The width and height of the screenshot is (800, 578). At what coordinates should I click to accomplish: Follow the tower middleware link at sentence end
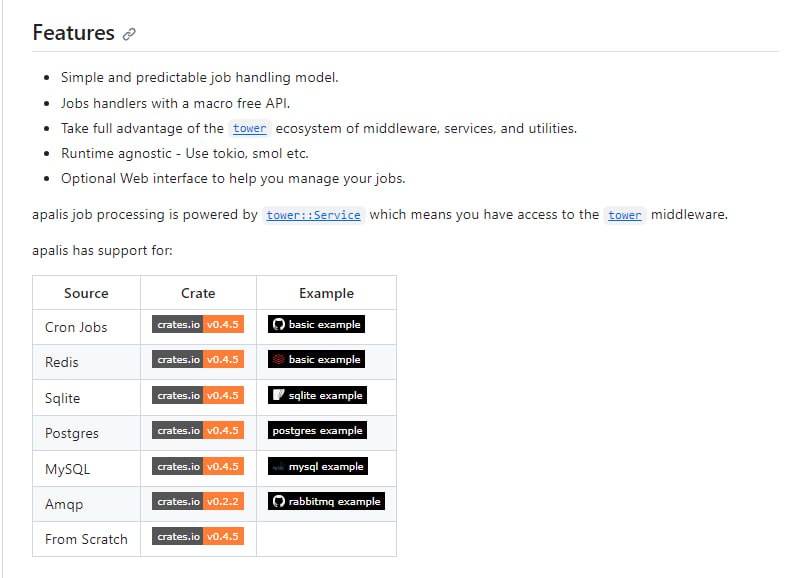tap(625, 215)
